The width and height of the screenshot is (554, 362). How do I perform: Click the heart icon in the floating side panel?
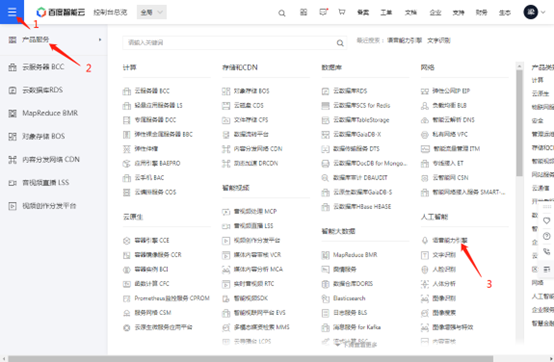pos(546,221)
